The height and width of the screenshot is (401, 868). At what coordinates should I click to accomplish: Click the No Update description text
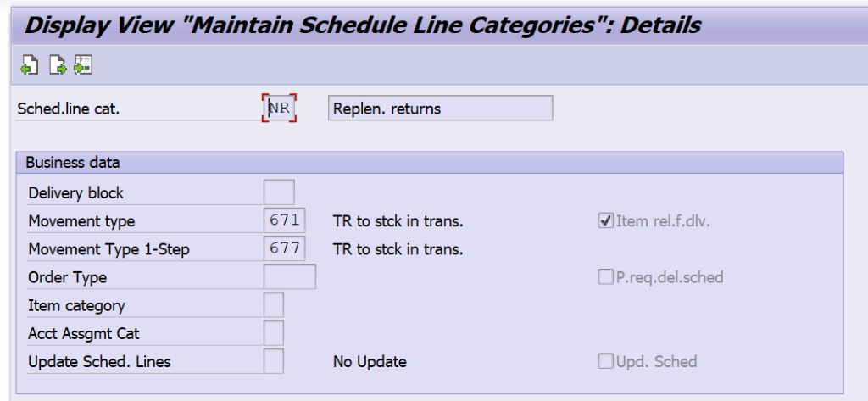point(370,362)
